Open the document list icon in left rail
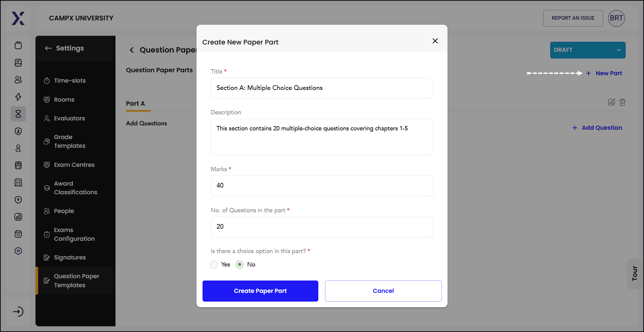Image resolution: width=644 pixels, height=332 pixels. [x=18, y=63]
